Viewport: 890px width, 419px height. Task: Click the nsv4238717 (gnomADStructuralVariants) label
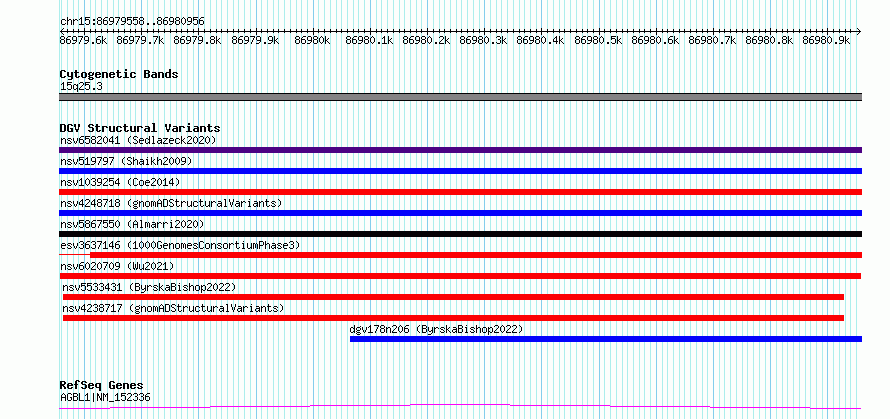(x=173, y=308)
